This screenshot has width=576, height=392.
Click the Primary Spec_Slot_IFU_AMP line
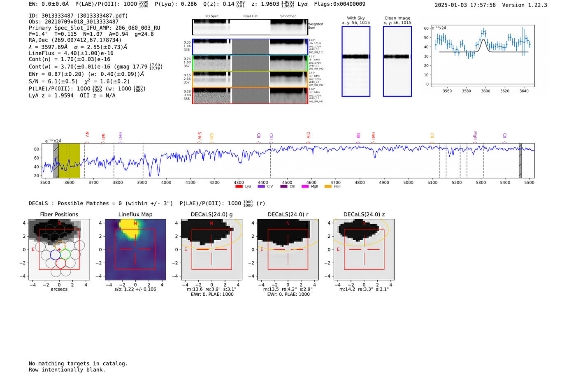pyautogui.click(x=95, y=28)
